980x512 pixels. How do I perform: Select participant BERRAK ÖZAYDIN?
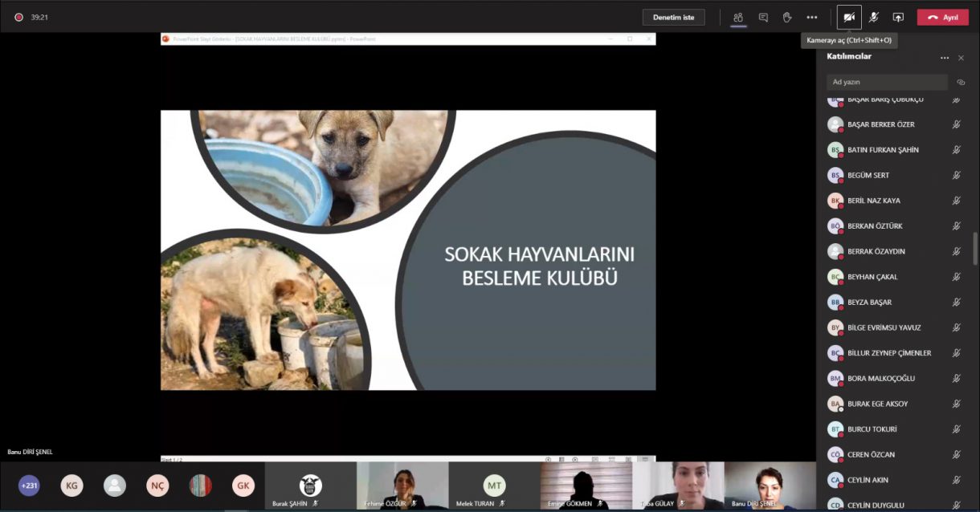coord(895,251)
